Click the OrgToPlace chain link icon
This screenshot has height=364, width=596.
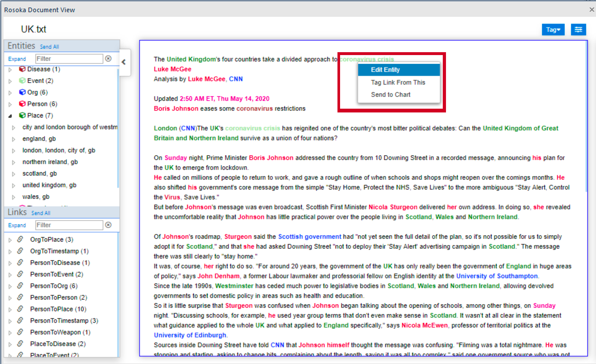(20, 239)
